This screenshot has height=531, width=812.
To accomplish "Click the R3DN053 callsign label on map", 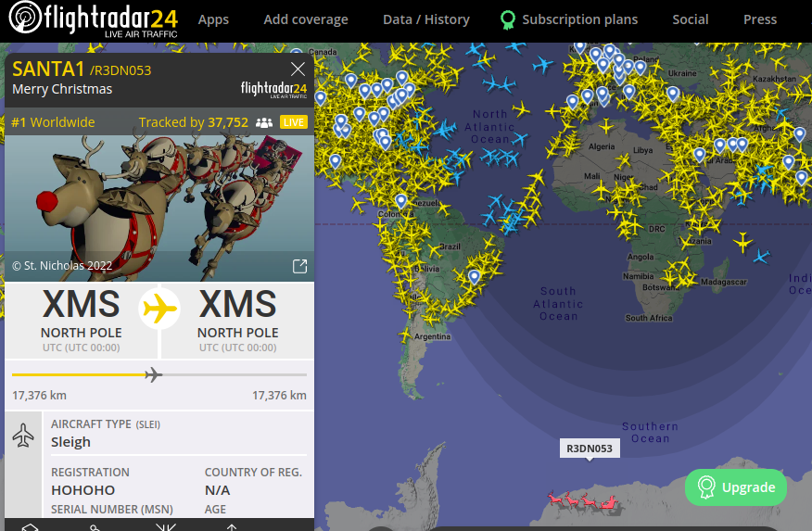I will tap(590, 449).
